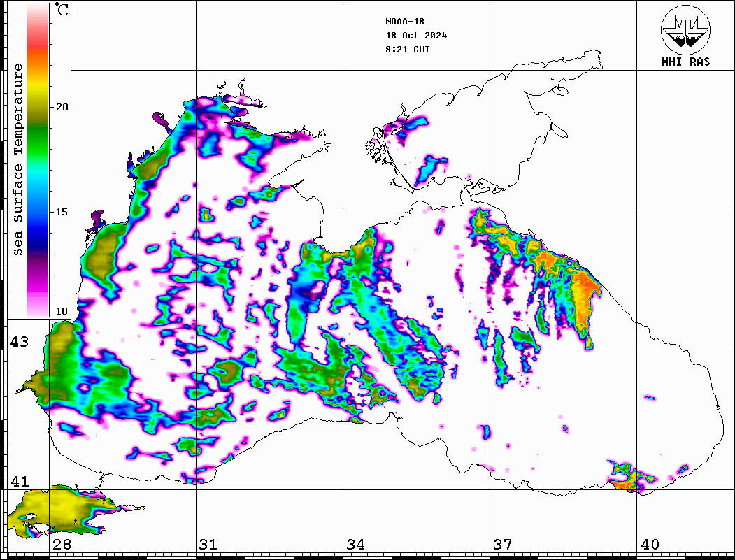The width and height of the screenshot is (735, 560).
Task: Click the orange warm patch near the eastern coast
Action: coord(583,293)
